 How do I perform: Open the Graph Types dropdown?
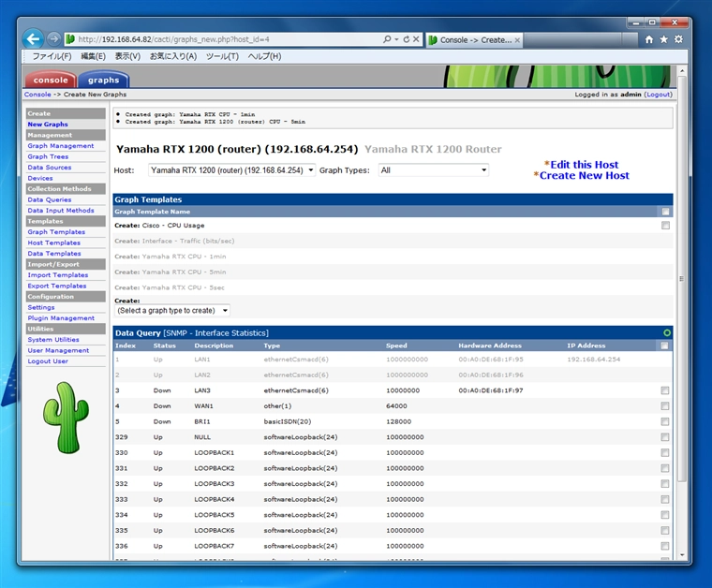434,170
